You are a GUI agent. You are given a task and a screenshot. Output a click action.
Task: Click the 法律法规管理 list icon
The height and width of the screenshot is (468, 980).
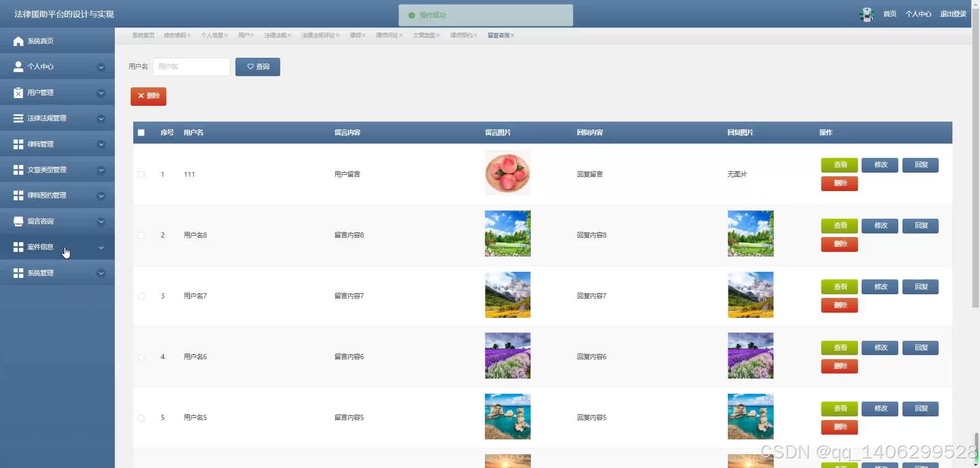18,118
